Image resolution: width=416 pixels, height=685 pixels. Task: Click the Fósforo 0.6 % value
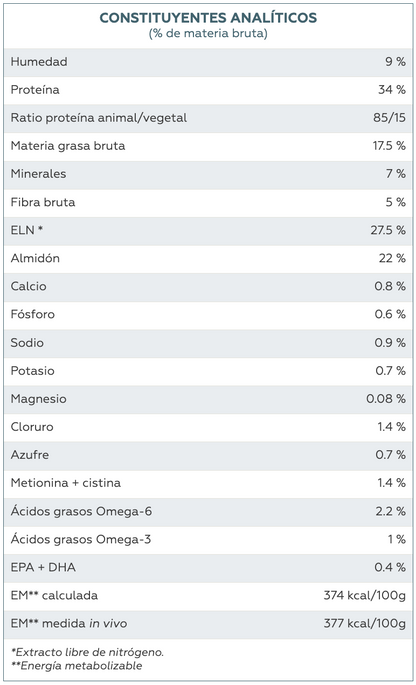390,314
